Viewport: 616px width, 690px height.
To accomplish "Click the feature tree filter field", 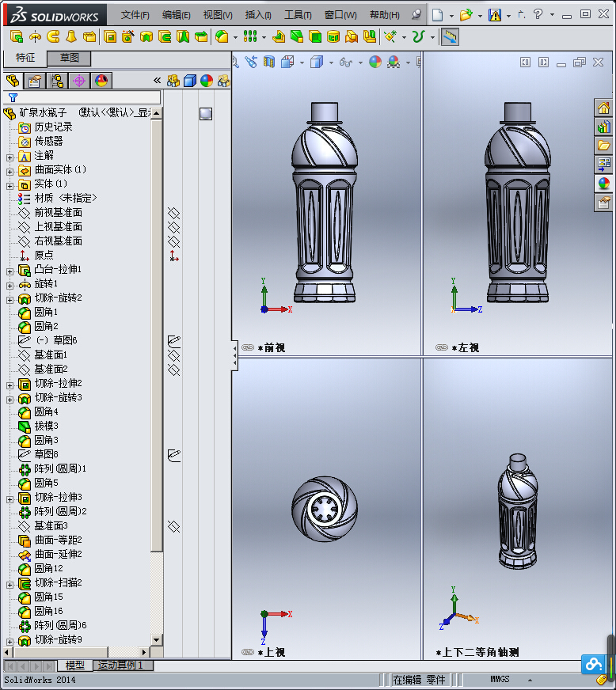I will coord(82,97).
